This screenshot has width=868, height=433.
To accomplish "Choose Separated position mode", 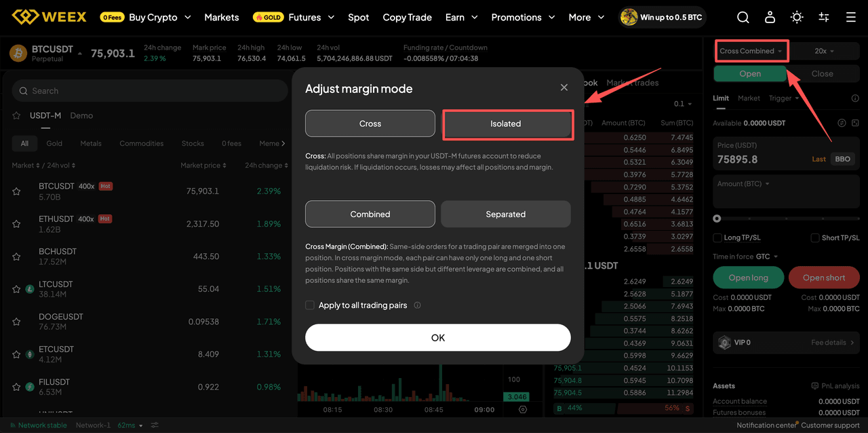I will 506,214.
